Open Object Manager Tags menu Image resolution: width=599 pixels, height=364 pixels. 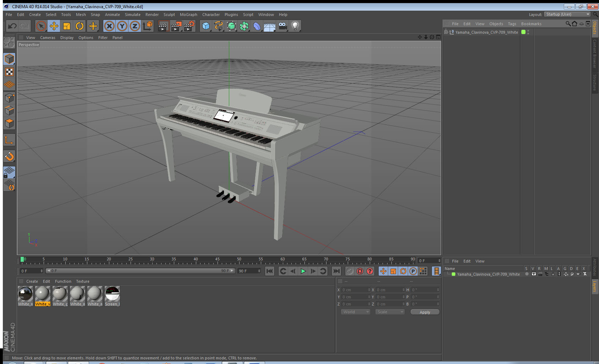[512, 24]
